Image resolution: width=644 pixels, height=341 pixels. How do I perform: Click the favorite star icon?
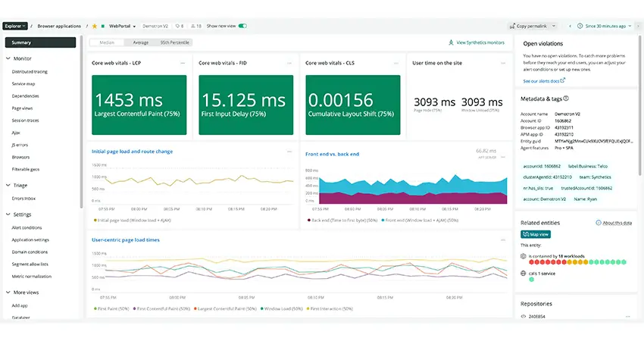[95, 27]
